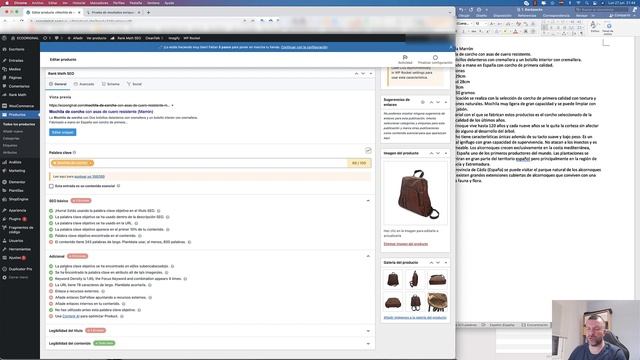Open Comentarios in WordPress sidebar
The width and height of the screenshot is (640, 360).
(x=19, y=86)
